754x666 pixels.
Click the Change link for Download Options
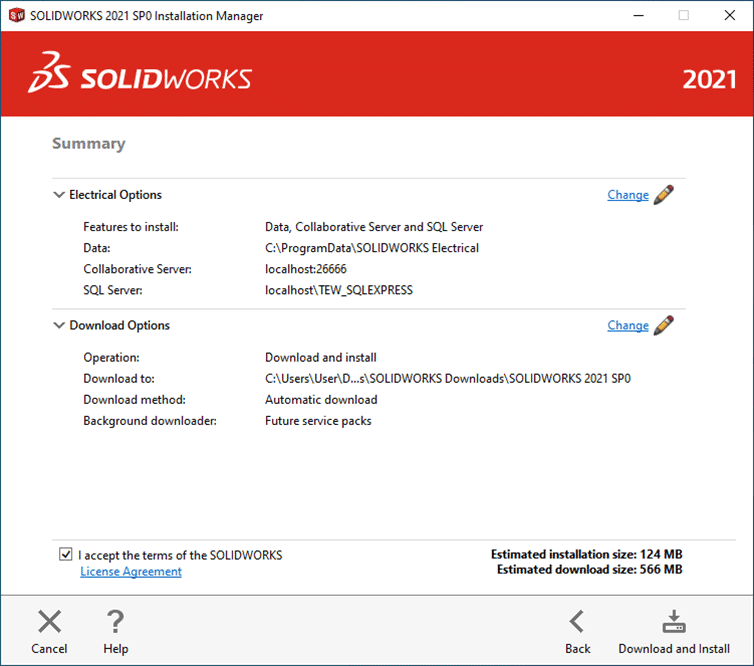pyautogui.click(x=628, y=326)
